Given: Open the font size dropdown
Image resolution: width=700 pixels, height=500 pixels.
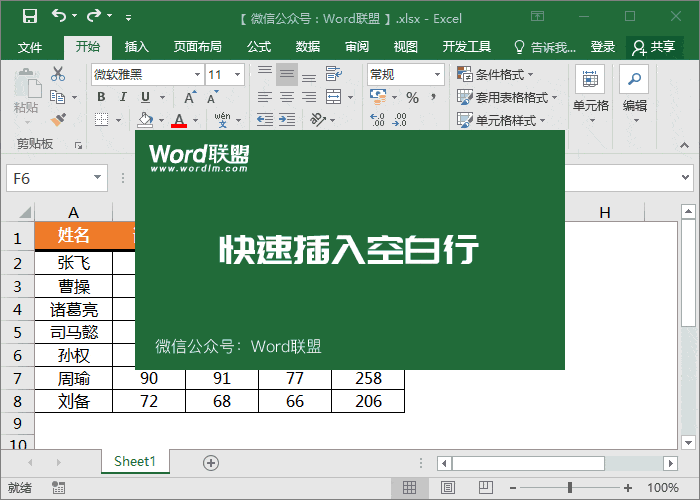Looking at the screenshot, I should 238,74.
